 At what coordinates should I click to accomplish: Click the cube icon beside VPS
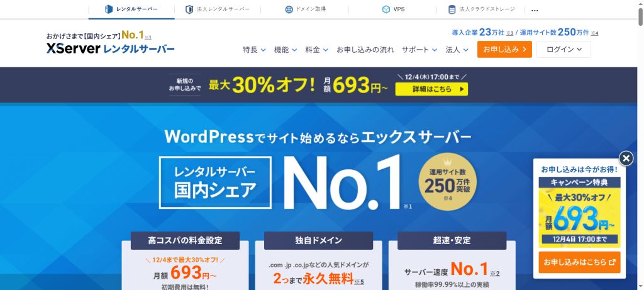(x=386, y=9)
